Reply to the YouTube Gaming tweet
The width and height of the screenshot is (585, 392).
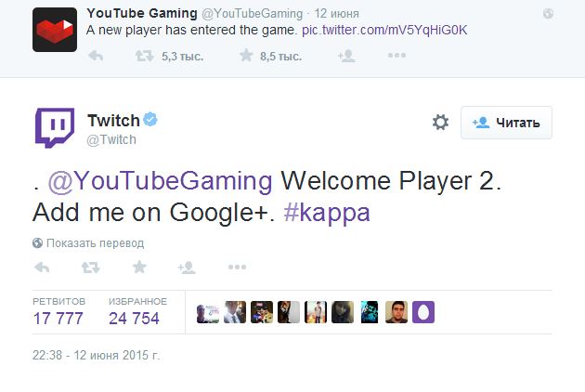pos(95,56)
